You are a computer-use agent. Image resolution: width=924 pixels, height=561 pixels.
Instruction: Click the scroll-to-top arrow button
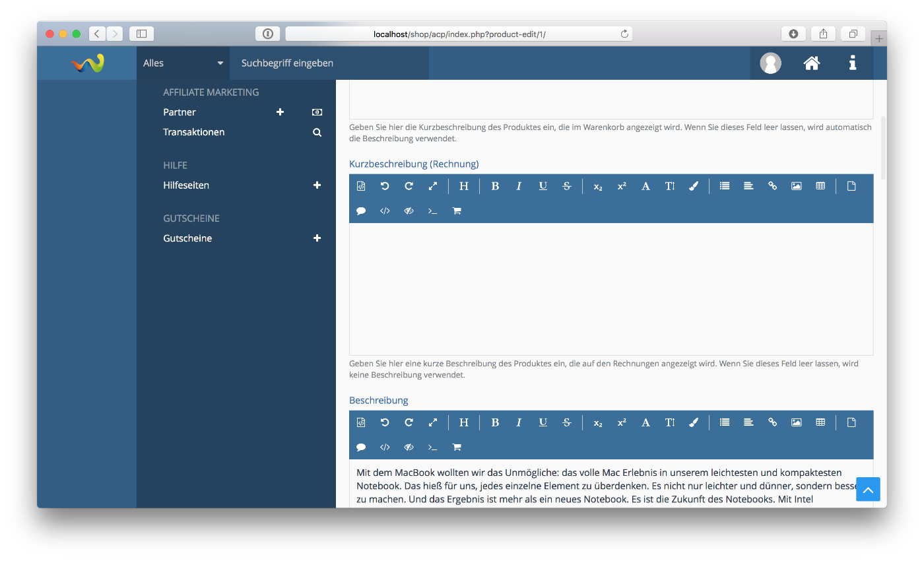pyautogui.click(x=868, y=490)
